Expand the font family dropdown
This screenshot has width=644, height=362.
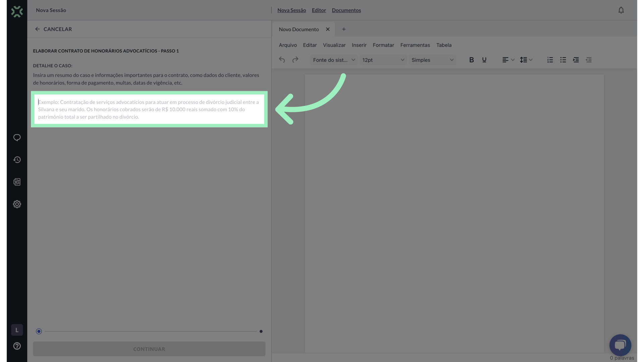[333, 60]
